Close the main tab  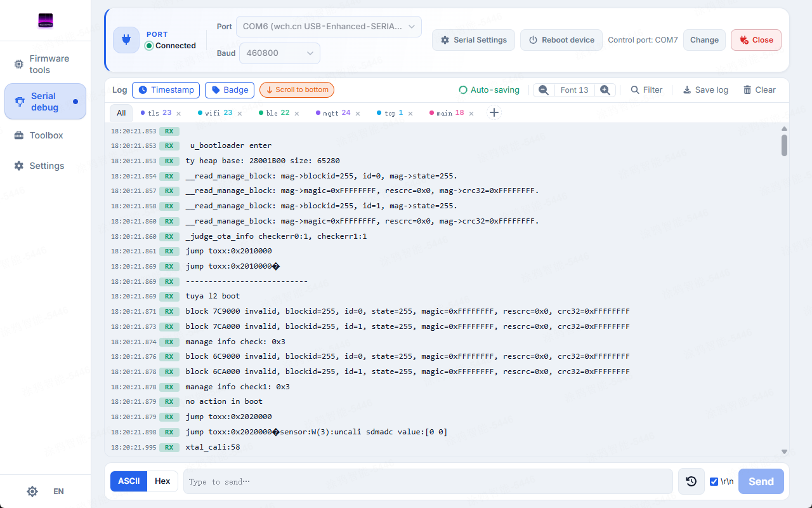tap(471, 114)
